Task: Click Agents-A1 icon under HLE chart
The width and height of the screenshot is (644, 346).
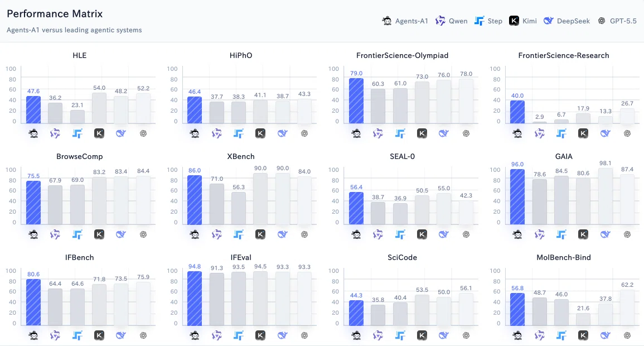Action: click(x=33, y=133)
